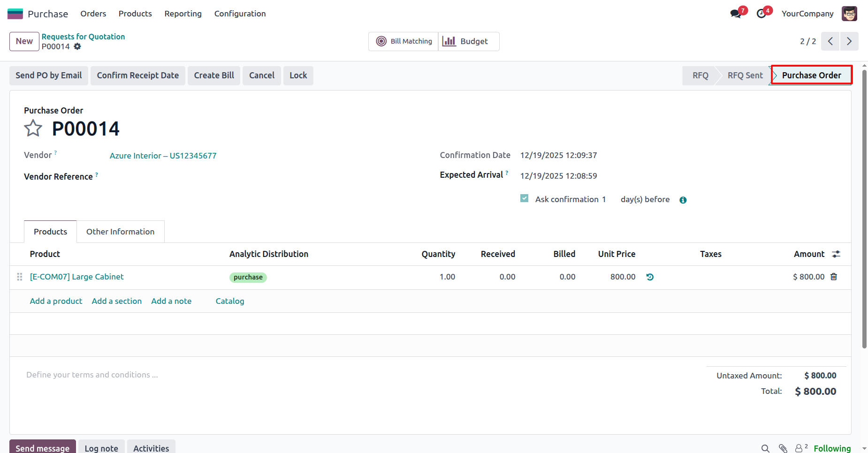Switch to Other Information tab

[120, 232]
